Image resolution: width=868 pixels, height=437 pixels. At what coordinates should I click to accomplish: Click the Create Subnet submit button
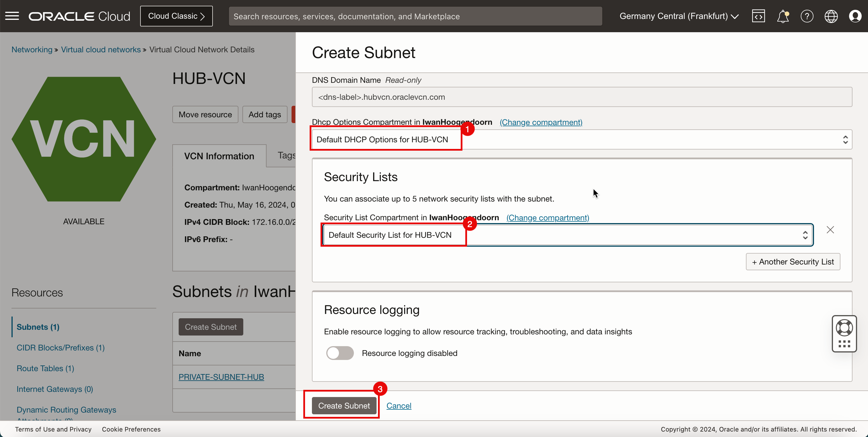click(344, 406)
